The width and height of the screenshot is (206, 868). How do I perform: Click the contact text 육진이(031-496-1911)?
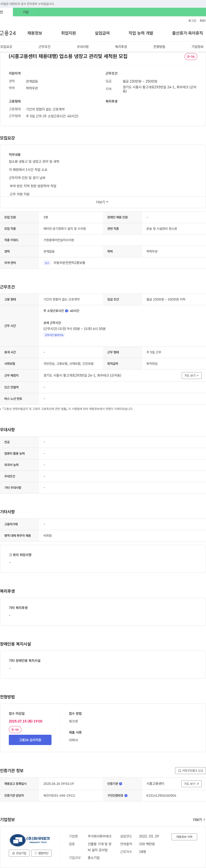59,796
